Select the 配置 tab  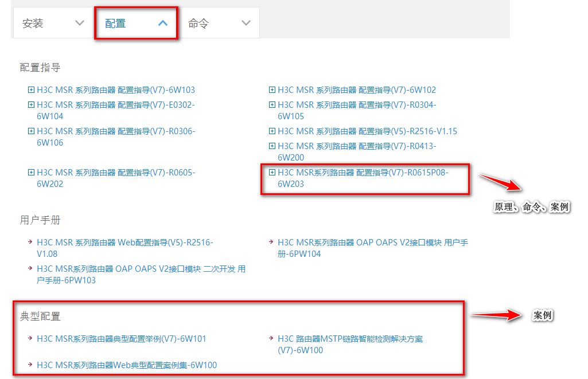(136, 24)
